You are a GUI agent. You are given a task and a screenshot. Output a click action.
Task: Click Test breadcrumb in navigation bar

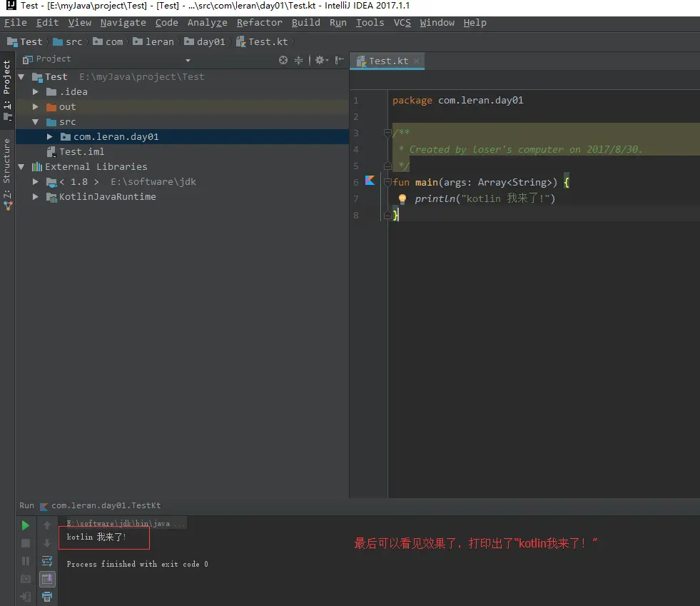25,41
